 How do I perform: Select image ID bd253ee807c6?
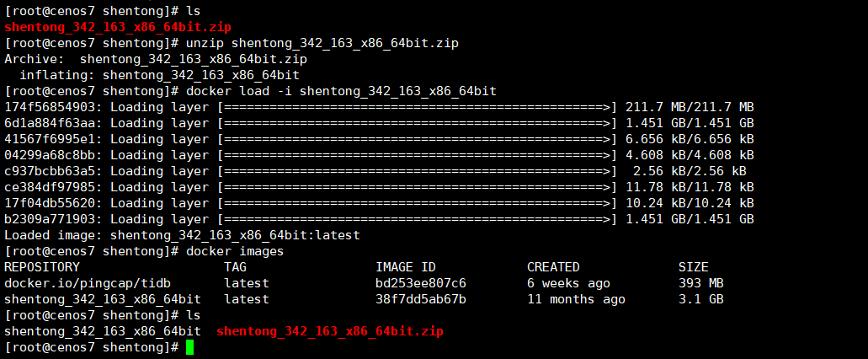click(x=420, y=283)
